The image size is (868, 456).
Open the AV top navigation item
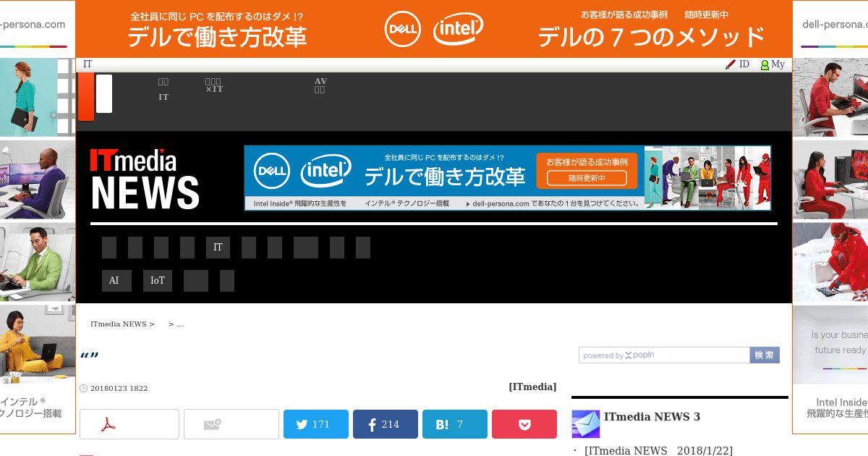[320, 85]
